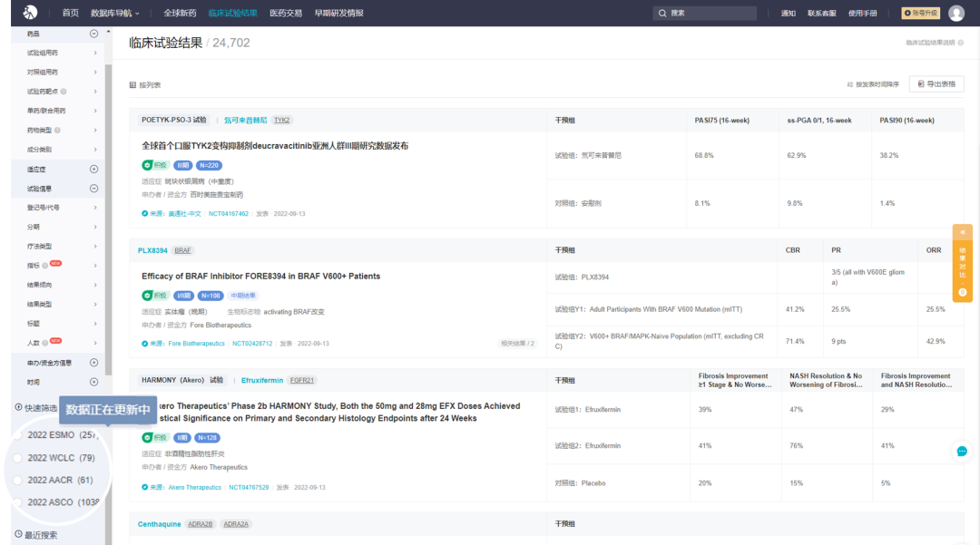980x545 pixels.
Task: Select the 2022 AACR quick filter radio
Action: [17, 480]
